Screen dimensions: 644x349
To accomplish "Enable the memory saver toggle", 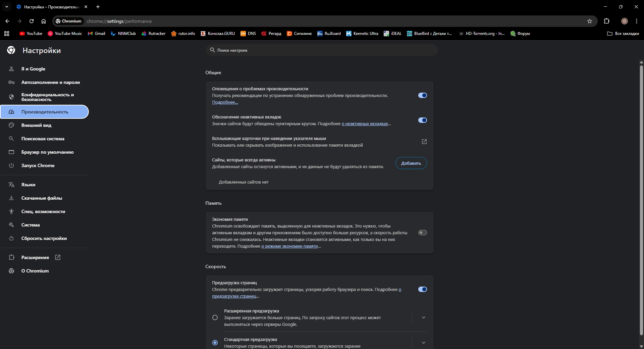I will 422,233.
